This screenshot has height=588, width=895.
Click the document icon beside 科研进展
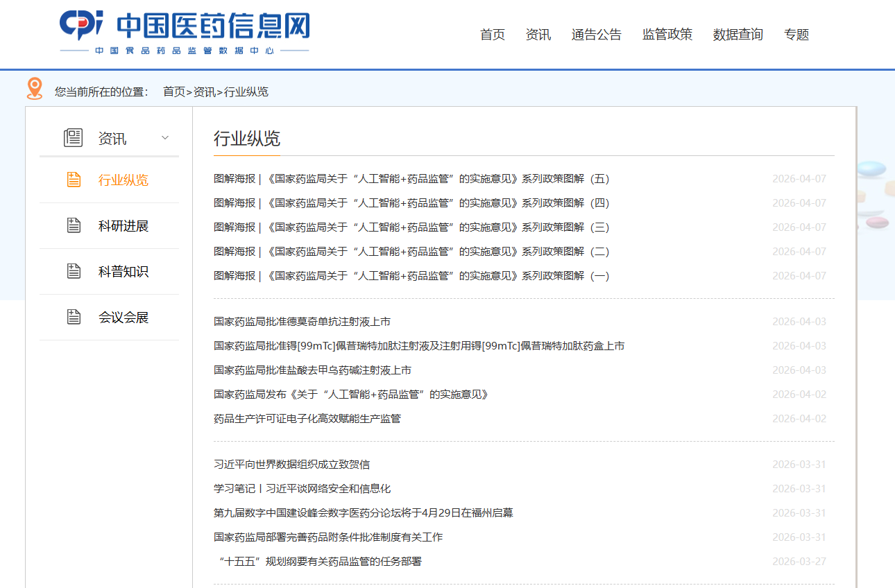click(74, 225)
